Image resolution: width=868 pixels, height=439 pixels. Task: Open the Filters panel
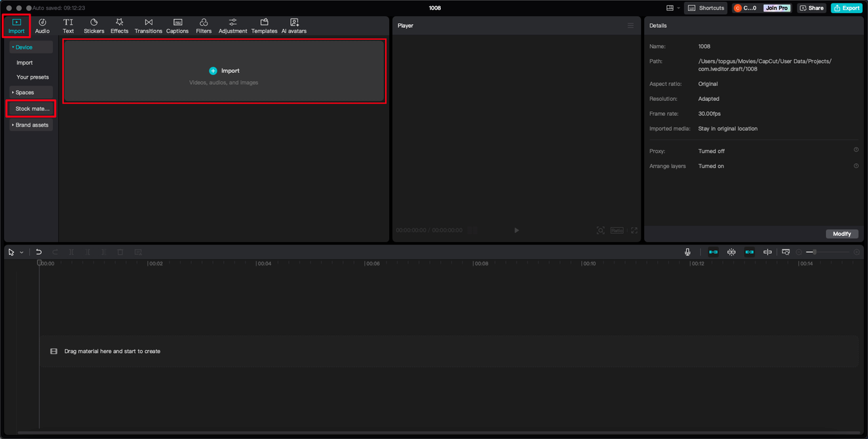[203, 26]
